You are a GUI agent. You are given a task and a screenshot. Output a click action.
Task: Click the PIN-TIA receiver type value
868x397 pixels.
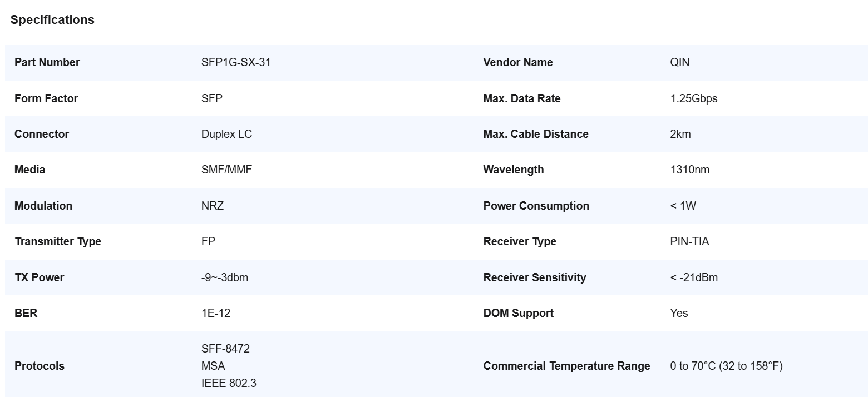(x=689, y=241)
